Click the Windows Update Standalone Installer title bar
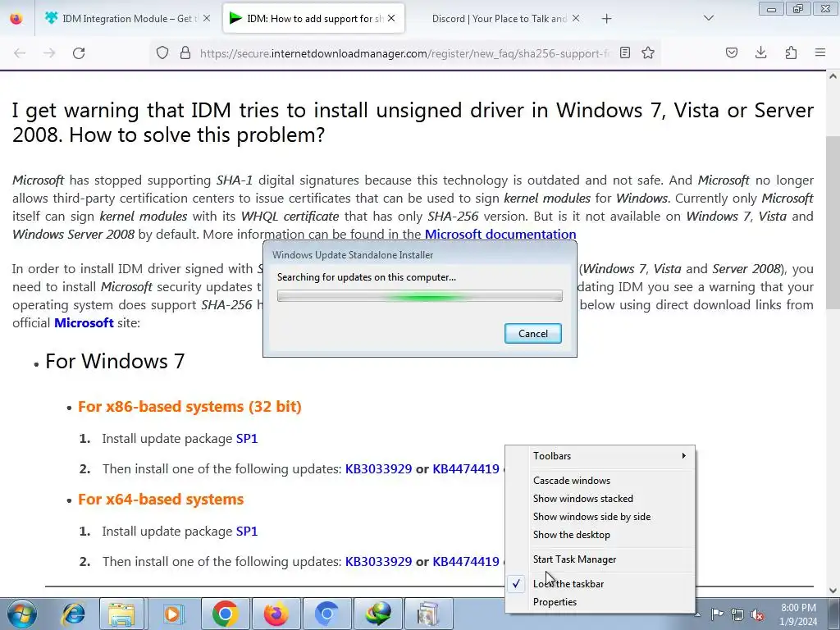Screen dimensions: 840x630 click(419, 255)
